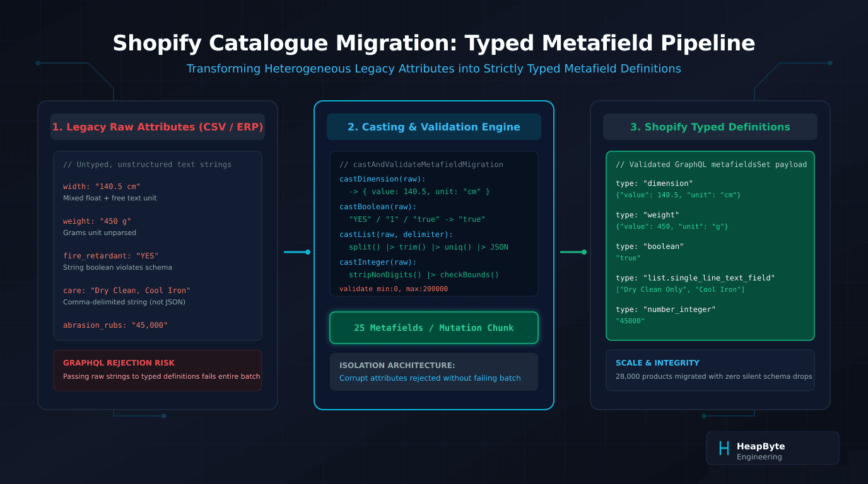Click "Corrupt attributes rejected without failing batch"
This screenshot has height=484, width=868.
430,378
